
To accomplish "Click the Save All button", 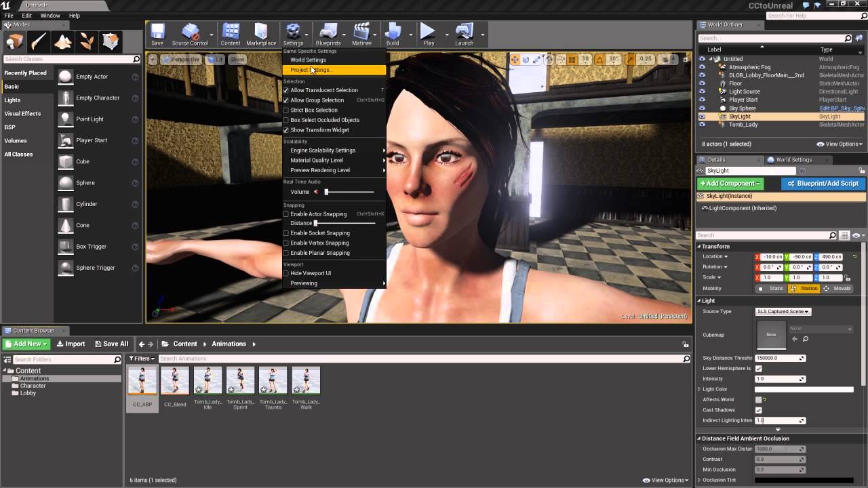I will tap(111, 344).
